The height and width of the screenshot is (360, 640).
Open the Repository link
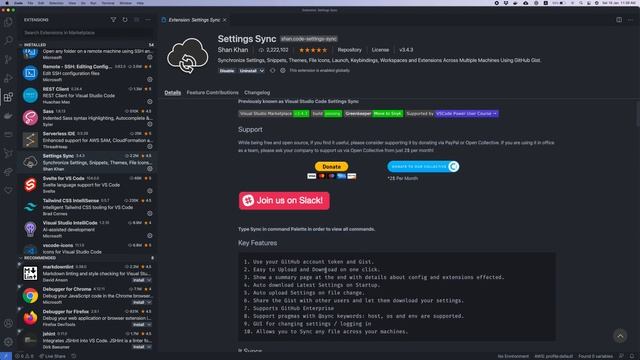pos(349,50)
